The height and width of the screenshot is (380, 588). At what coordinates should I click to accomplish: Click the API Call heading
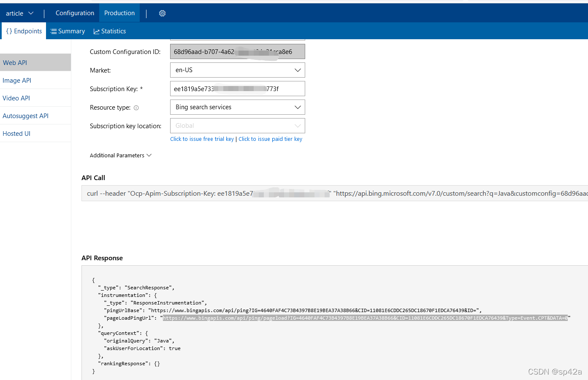coord(93,178)
